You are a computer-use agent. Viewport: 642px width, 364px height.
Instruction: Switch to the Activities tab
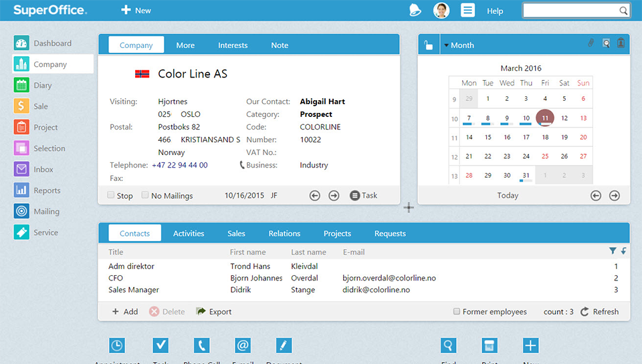[189, 234]
